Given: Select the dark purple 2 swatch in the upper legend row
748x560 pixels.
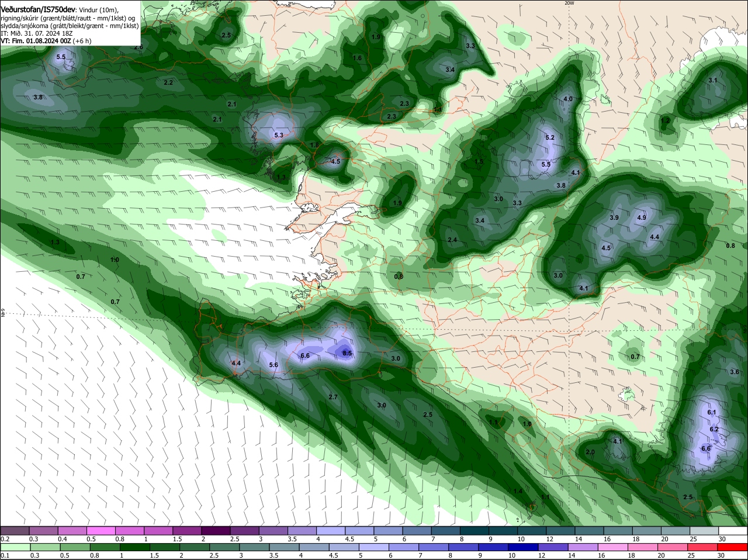Looking at the screenshot, I should tap(214, 530).
